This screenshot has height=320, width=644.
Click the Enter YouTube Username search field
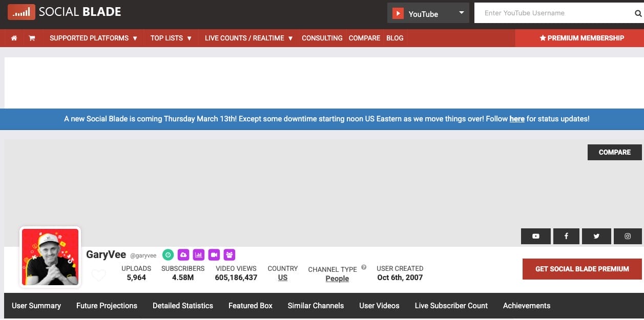553,13
